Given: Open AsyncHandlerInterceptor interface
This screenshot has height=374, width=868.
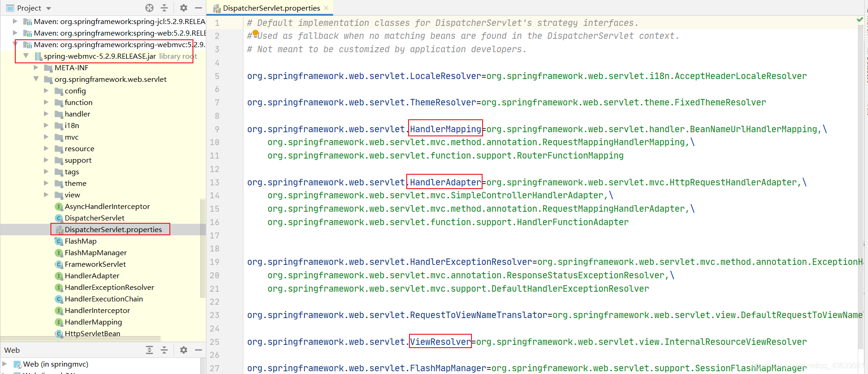Looking at the screenshot, I should coord(107,206).
